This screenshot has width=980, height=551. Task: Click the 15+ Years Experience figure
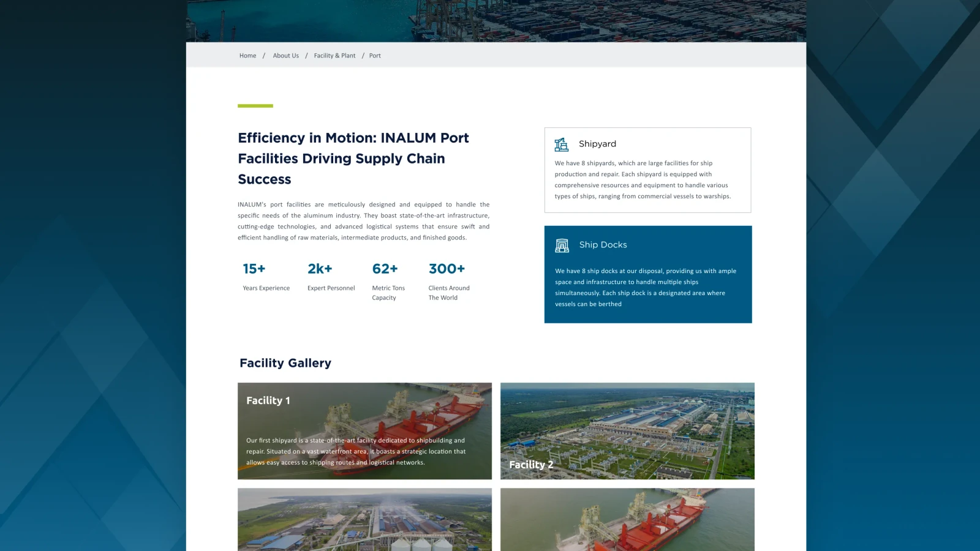tap(254, 269)
